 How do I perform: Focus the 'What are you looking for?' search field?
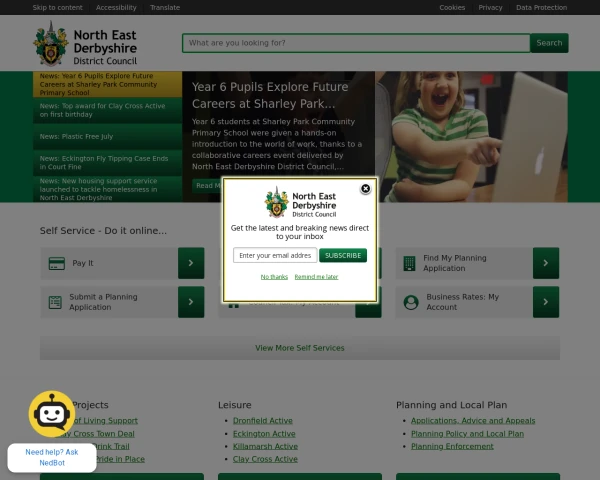[x=356, y=43]
